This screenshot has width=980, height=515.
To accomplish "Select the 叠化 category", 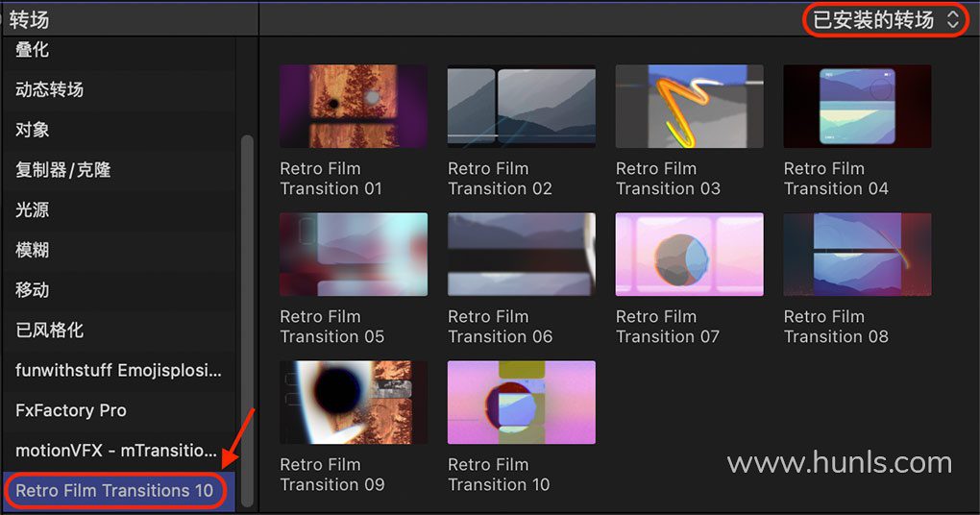I will click(33, 49).
